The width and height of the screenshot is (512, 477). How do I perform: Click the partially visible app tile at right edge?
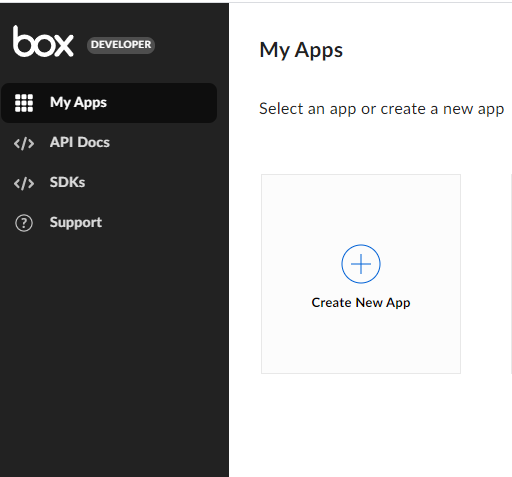[511, 274]
